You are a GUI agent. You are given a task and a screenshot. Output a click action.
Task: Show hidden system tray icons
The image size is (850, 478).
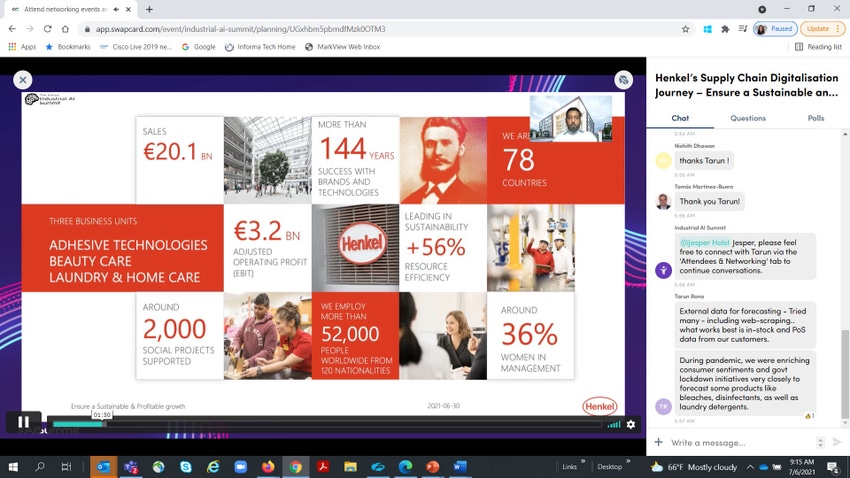tap(750, 467)
